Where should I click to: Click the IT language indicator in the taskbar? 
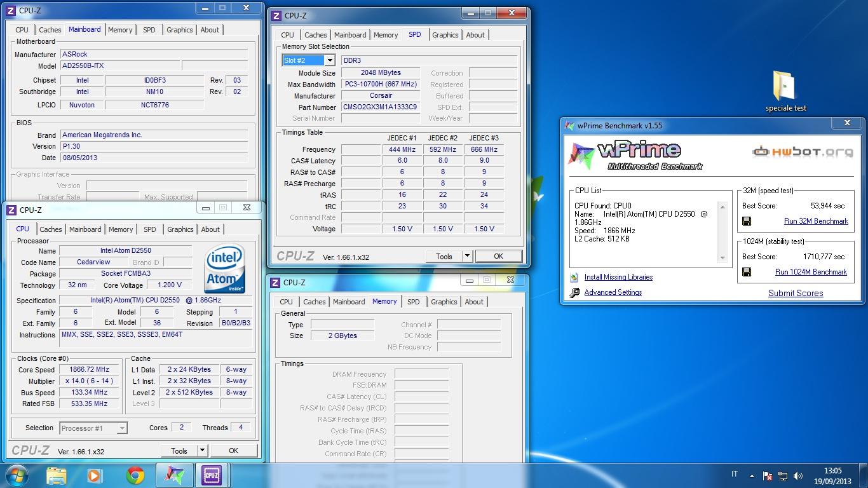click(735, 474)
